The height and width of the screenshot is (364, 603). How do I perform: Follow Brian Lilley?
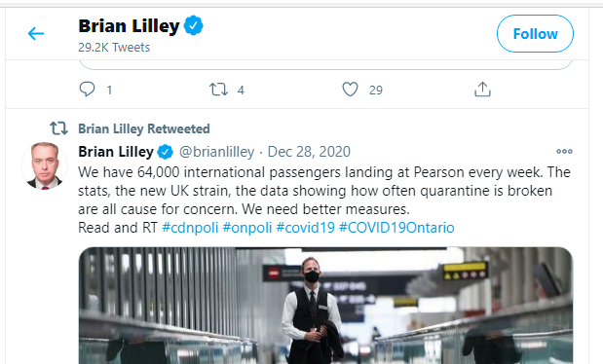535,33
